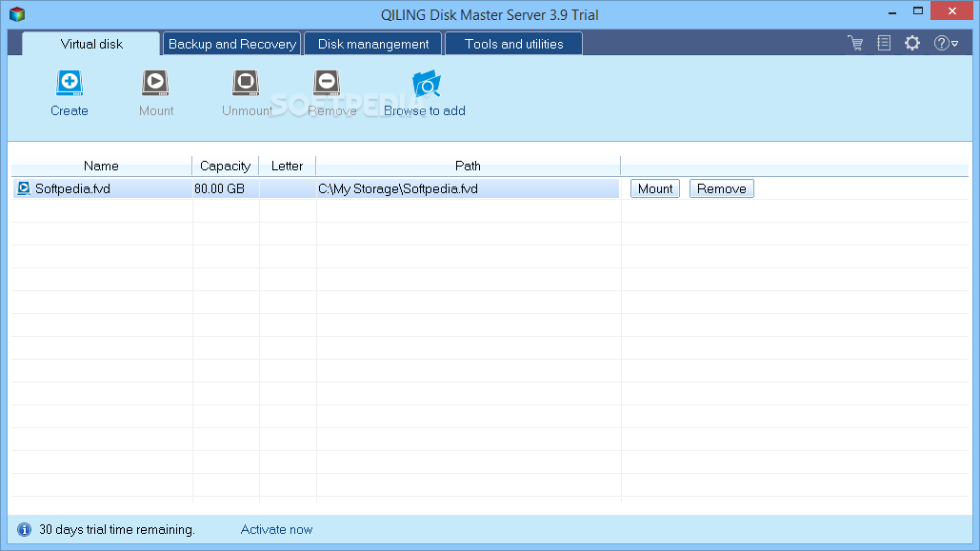This screenshot has width=980, height=551.
Task: Switch to the Virtual disk tab
Action: tap(91, 44)
